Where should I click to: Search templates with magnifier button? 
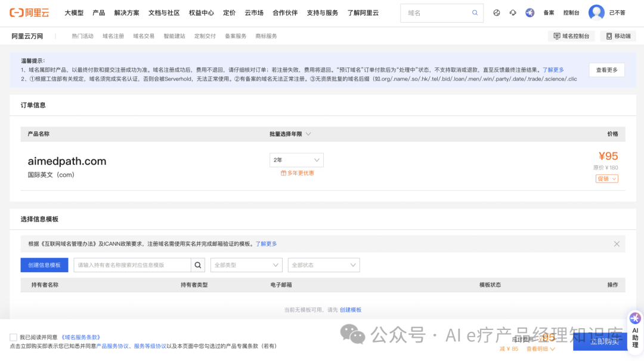point(197,265)
